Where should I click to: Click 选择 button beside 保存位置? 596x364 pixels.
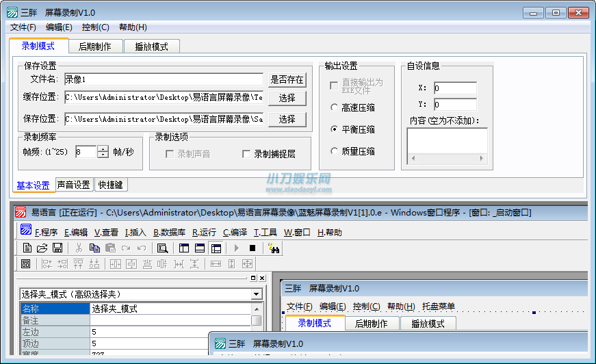coord(287,119)
